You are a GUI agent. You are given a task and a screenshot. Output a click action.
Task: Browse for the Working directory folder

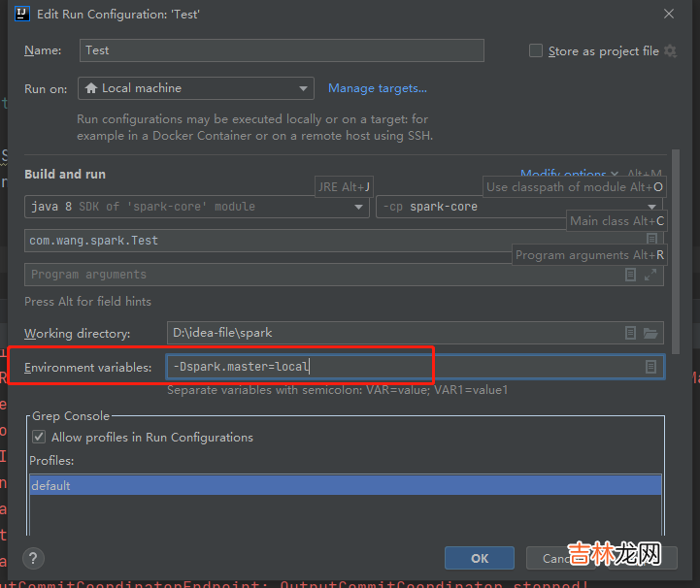point(650,333)
